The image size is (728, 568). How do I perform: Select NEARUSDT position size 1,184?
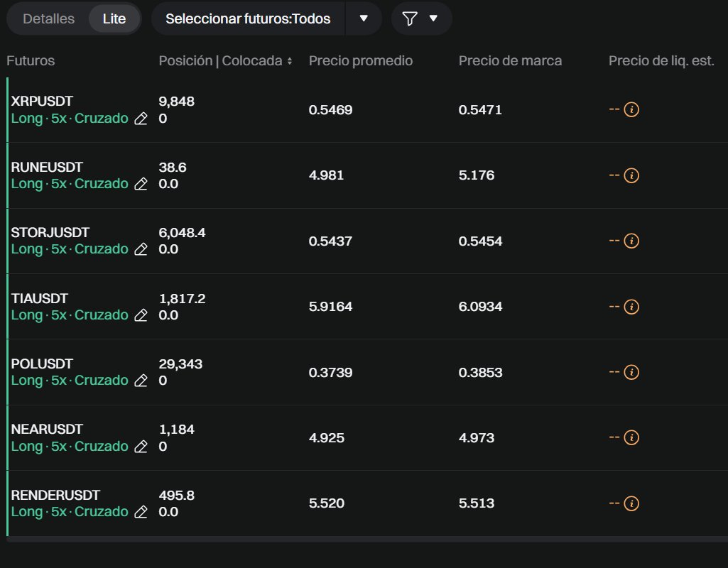pos(176,430)
